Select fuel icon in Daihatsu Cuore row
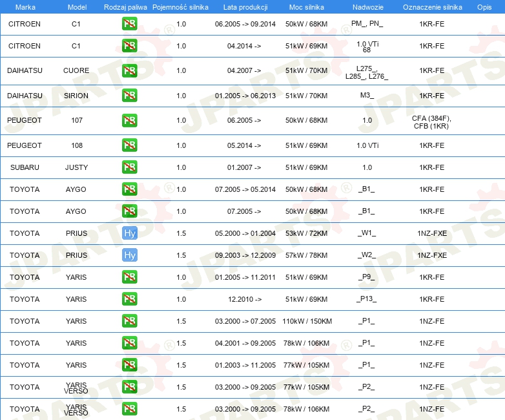The width and height of the screenshot is (505, 420). click(129, 70)
